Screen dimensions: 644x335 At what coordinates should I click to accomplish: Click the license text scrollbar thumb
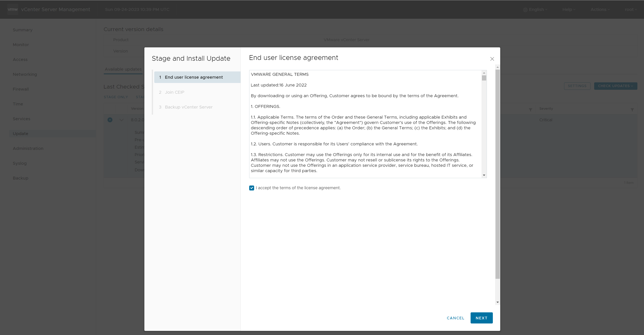click(484, 78)
